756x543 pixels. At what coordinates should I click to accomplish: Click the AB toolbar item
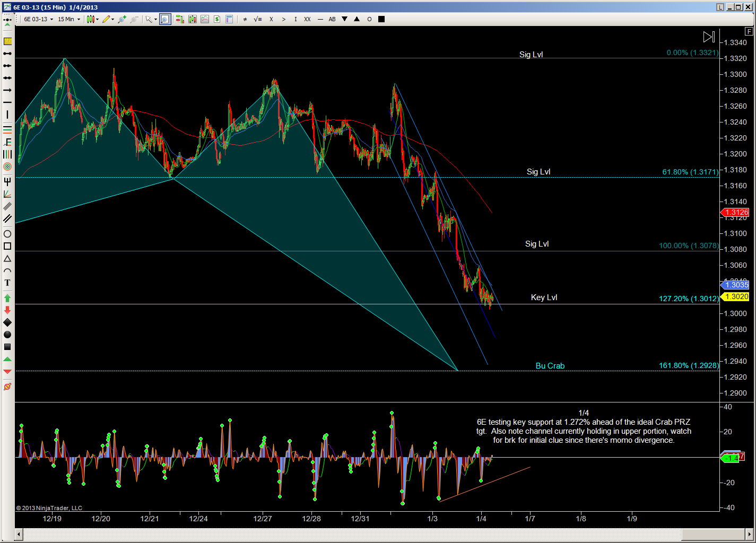tap(332, 19)
